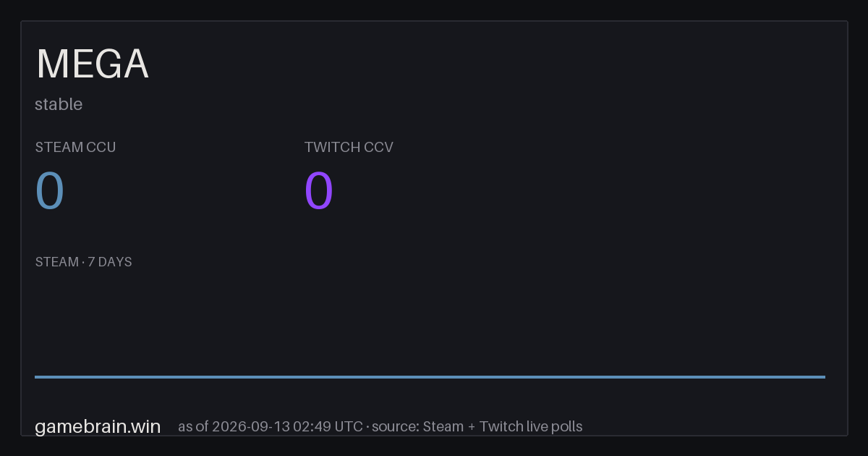Click the "source:" label in footer
Screen dimensions: 868x456
(x=395, y=426)
